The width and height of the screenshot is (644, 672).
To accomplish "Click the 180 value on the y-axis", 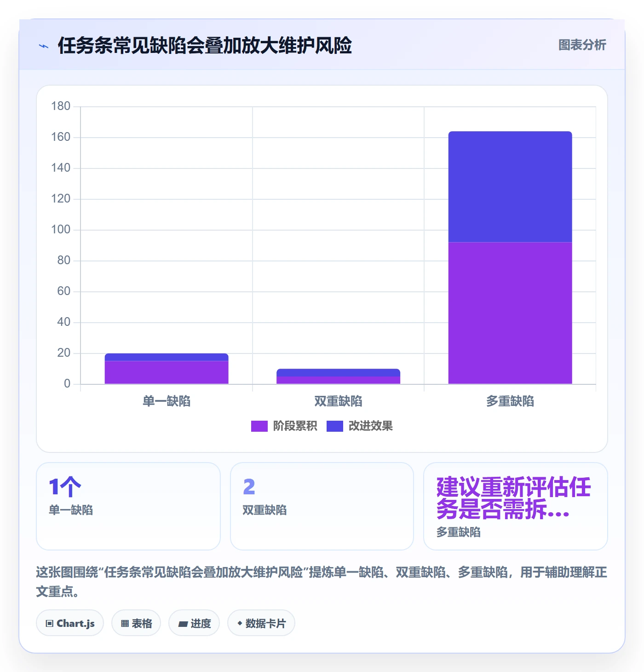I will [61, 106].
